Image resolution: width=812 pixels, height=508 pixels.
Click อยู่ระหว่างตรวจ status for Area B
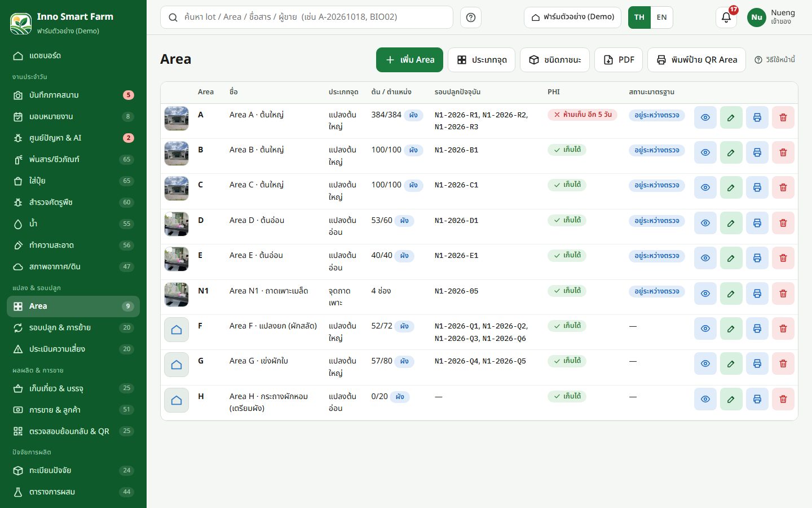point(657,150)
